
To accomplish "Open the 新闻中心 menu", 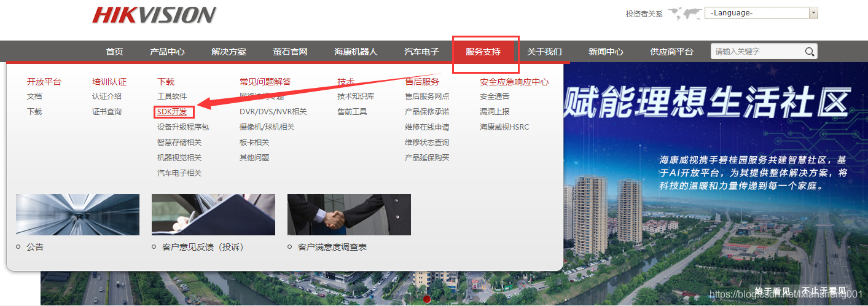I will pos(606,52).
